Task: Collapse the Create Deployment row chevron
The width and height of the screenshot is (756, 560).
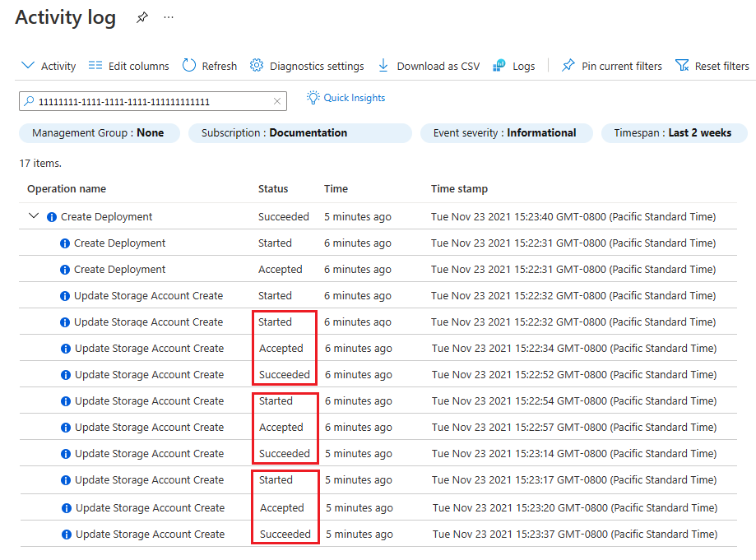Action: point(33,215)
